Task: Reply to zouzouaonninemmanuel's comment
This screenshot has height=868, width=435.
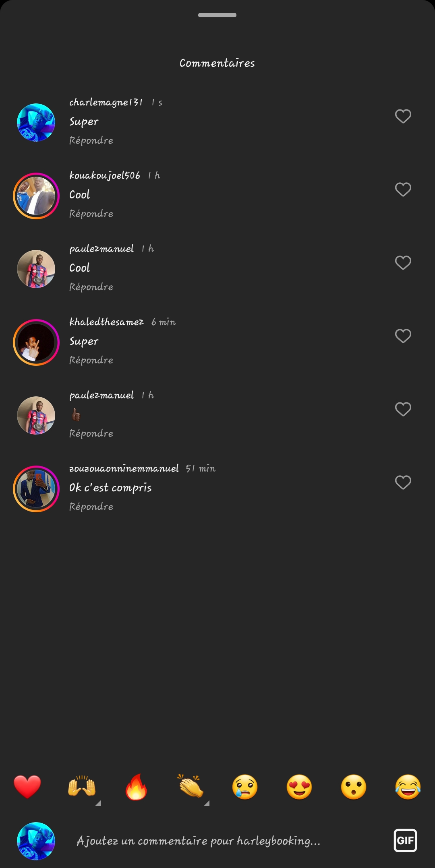Action: [x=91, y=507]
